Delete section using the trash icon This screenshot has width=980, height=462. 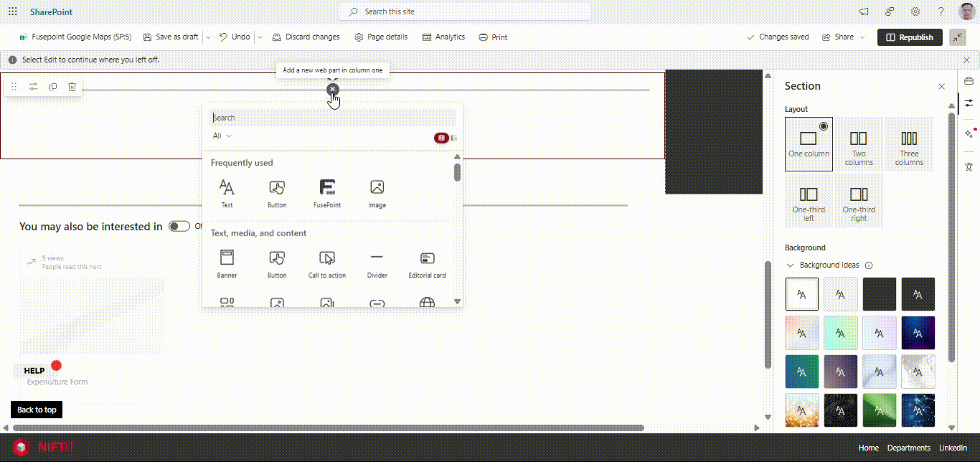pos(72,87)
